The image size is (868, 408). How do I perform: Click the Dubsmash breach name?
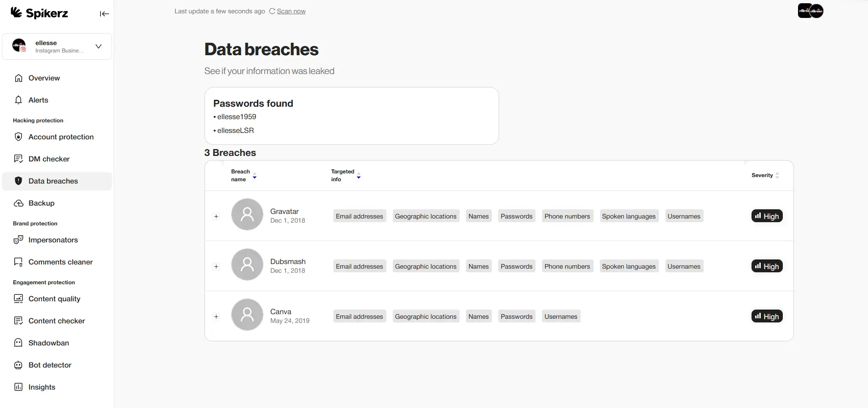[x=288, y=262]
